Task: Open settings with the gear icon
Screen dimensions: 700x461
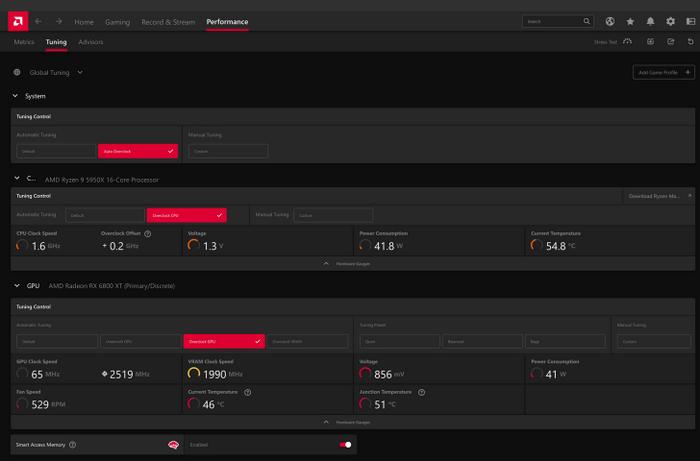Action: (x=671, y=21)
